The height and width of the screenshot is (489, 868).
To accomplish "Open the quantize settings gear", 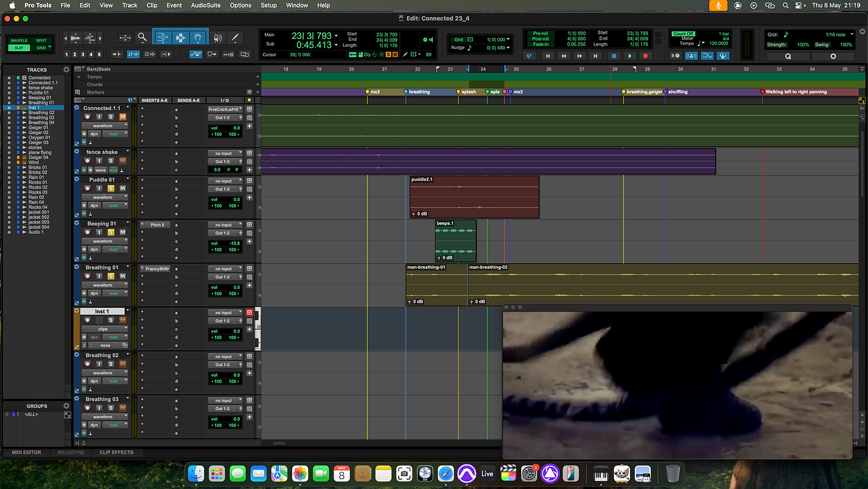I will [833, 56].
